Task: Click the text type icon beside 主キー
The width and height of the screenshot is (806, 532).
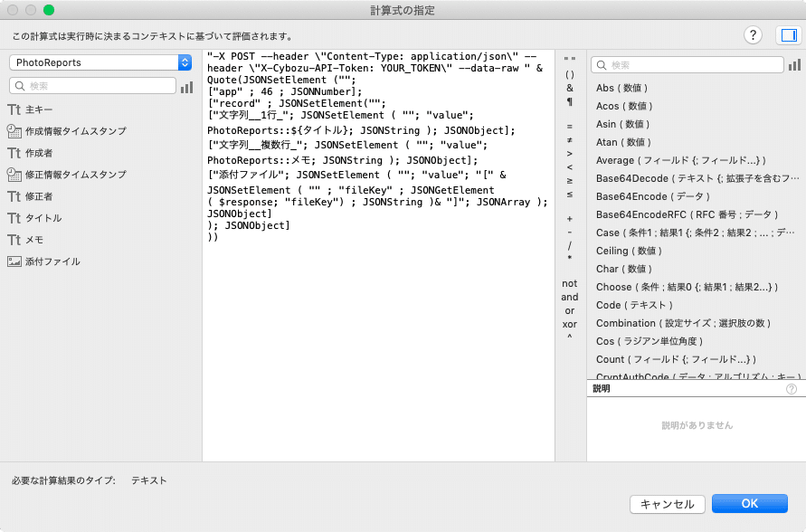Action: pos(14,109)
